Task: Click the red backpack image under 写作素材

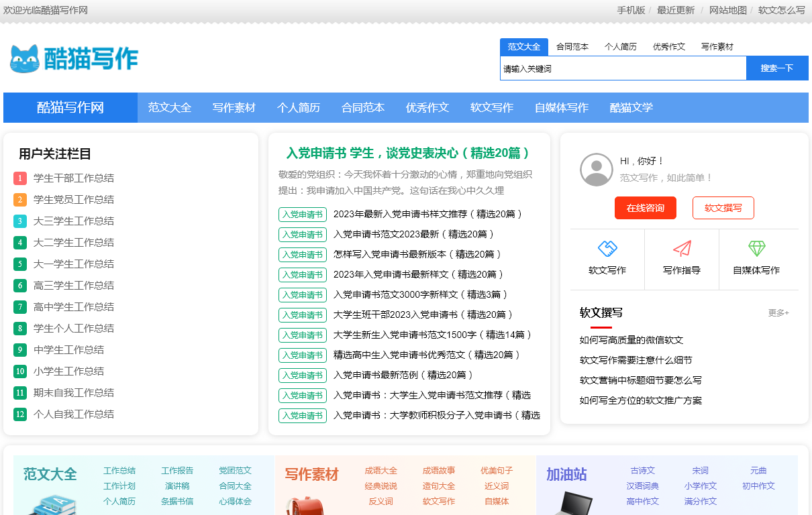Action: click(305, 505)
